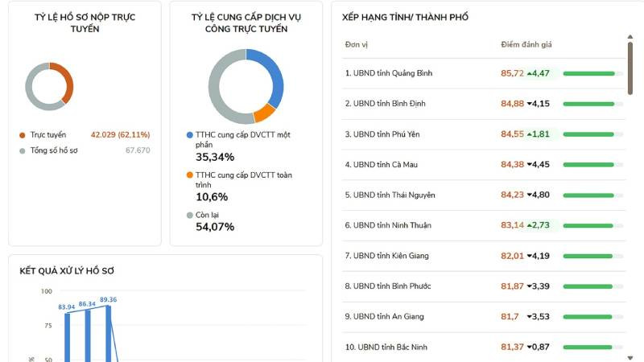Click the green up arrow beside Quảng Bình's score
This screenshot has height=362, width=644.
pyautogui.click(x=530, y=73)
